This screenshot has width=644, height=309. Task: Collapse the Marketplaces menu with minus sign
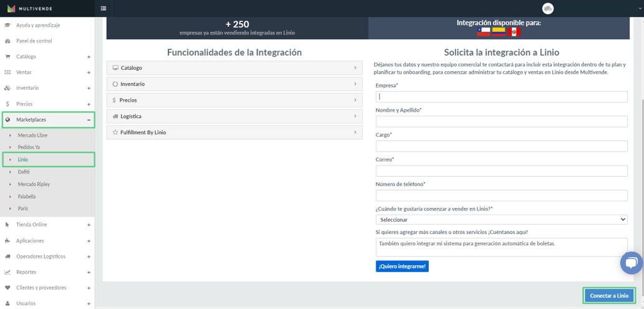click(x=89, y=120)
